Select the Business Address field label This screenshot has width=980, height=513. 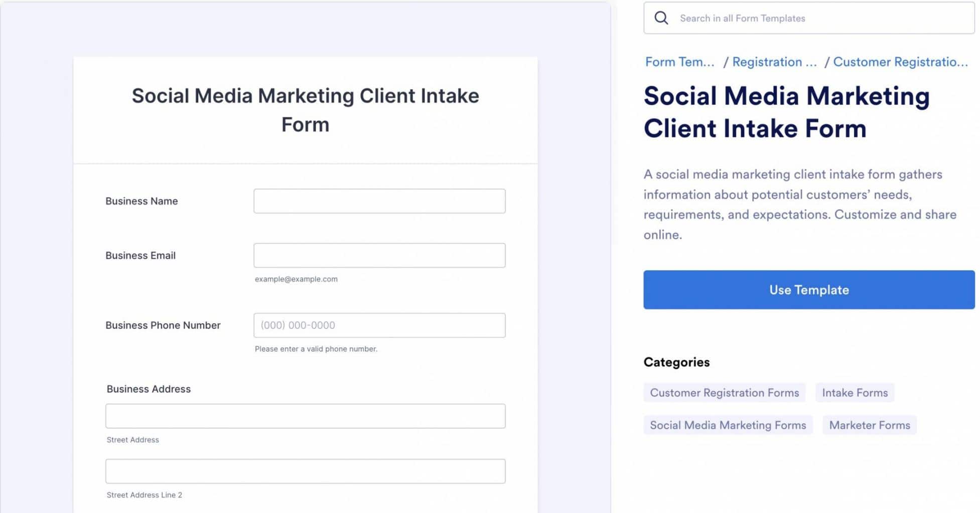click(148, 389)
